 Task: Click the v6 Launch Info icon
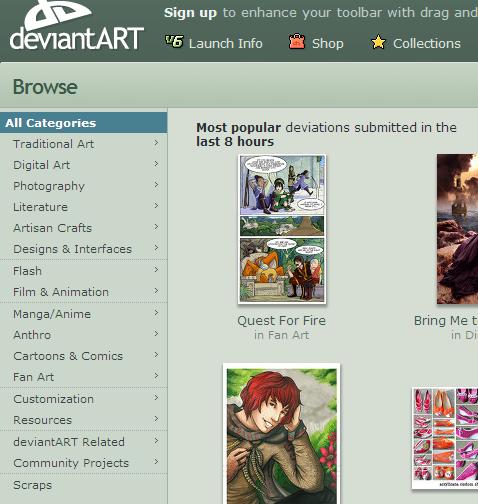click(174, 42)
